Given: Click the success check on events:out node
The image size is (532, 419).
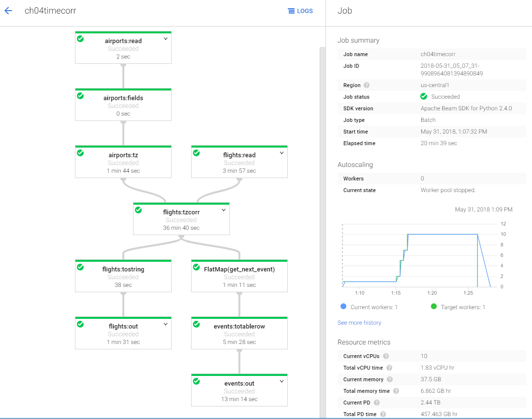Looking at the screenshot, I should (197, 381).
